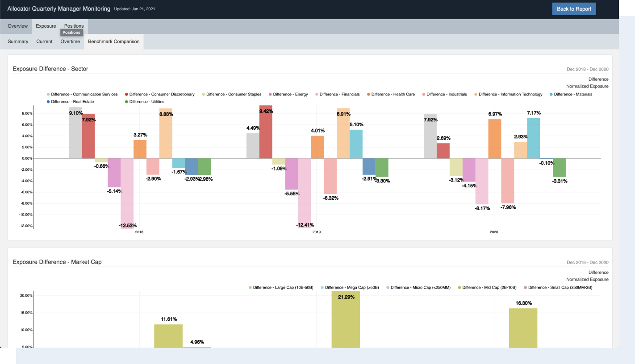Select the Overtime sub-tab

(70, 41)
